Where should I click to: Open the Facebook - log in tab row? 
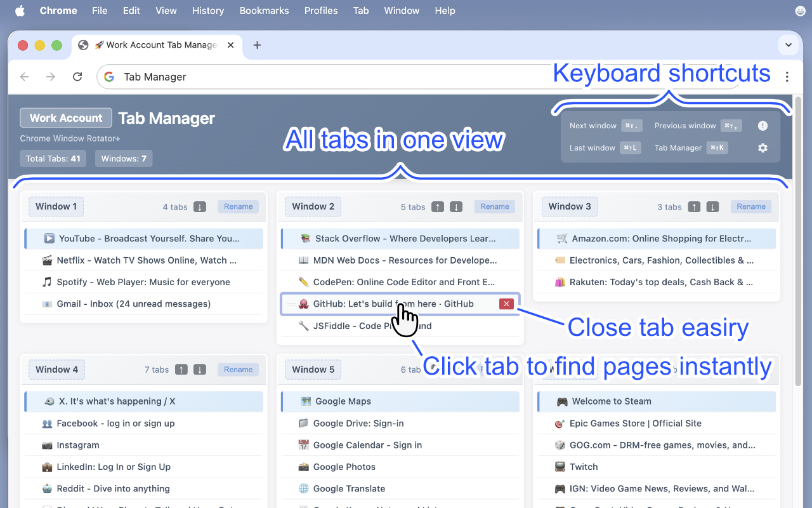[143, 424]
